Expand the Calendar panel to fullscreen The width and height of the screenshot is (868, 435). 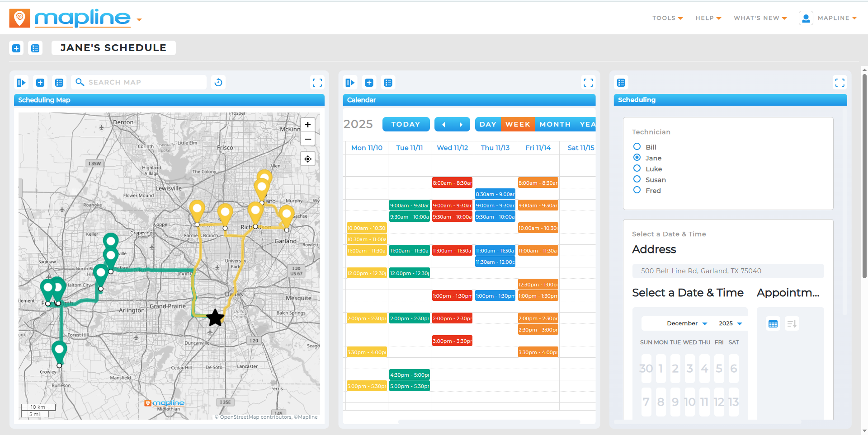[589, 82]
